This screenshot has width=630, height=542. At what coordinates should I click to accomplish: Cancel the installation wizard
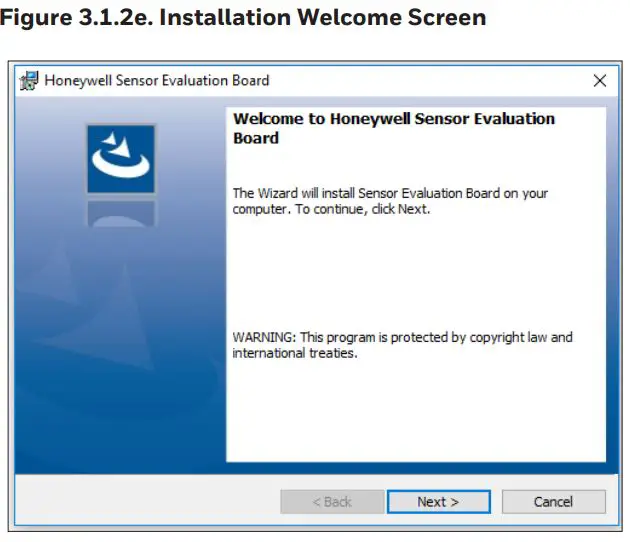553,501
